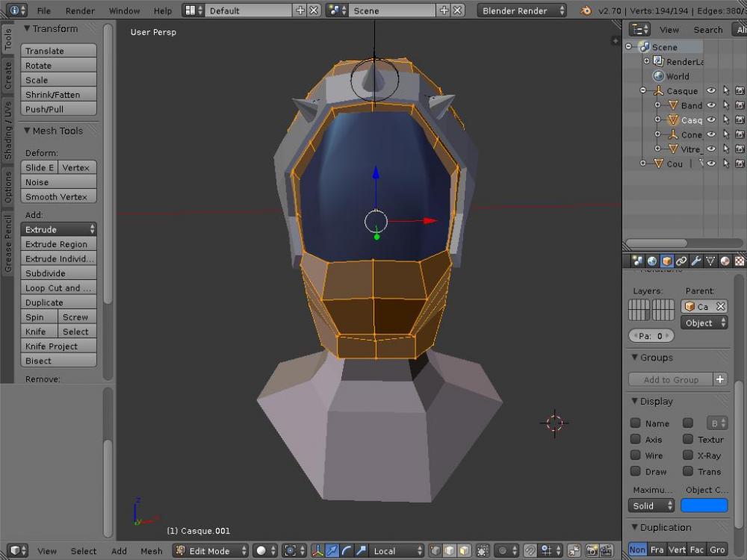Hide the Band object with eye icon
Screen dimensions: 747x560
[x=711, y=105]
